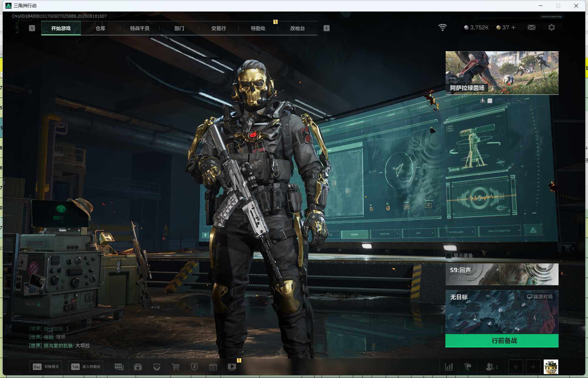Screen dimensions: 588x378
Task: Open the chat bubbles icon
Action: point(119,367)
